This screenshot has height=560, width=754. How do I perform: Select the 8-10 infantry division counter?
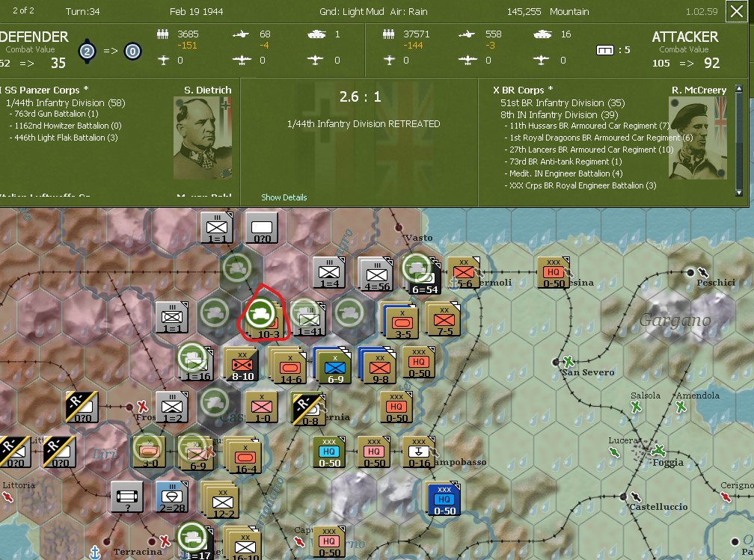(x=242, y=364)
